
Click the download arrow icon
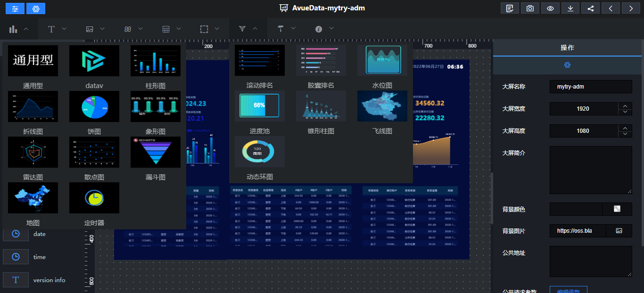(570, 8)
